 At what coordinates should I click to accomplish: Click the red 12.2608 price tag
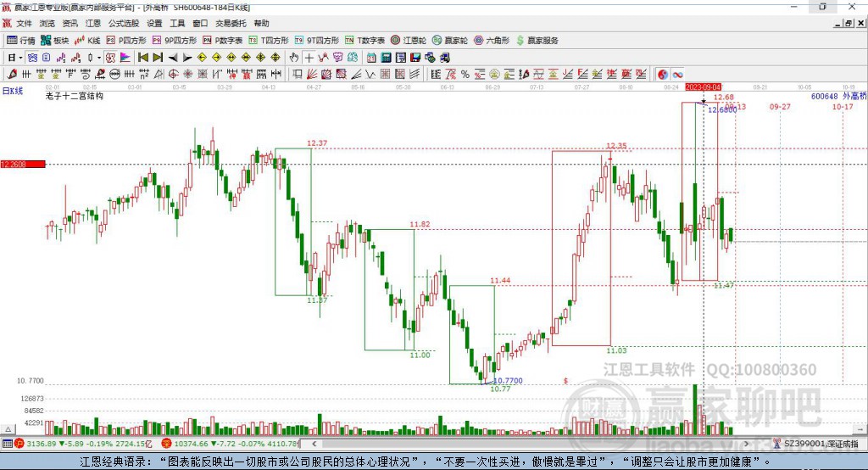[x=23, y=164]
